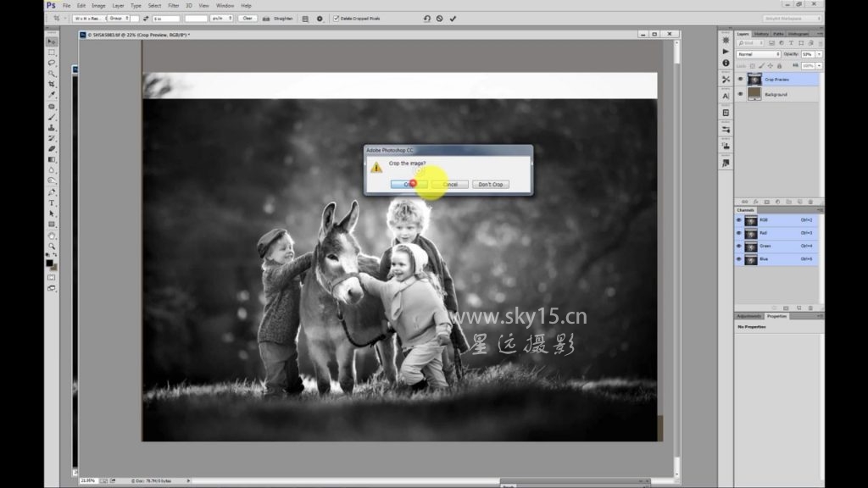Image resolution: width=868 pixels, height=488 pixels.
Task: Open the Window menu
Action: click(x=225, y=6)
